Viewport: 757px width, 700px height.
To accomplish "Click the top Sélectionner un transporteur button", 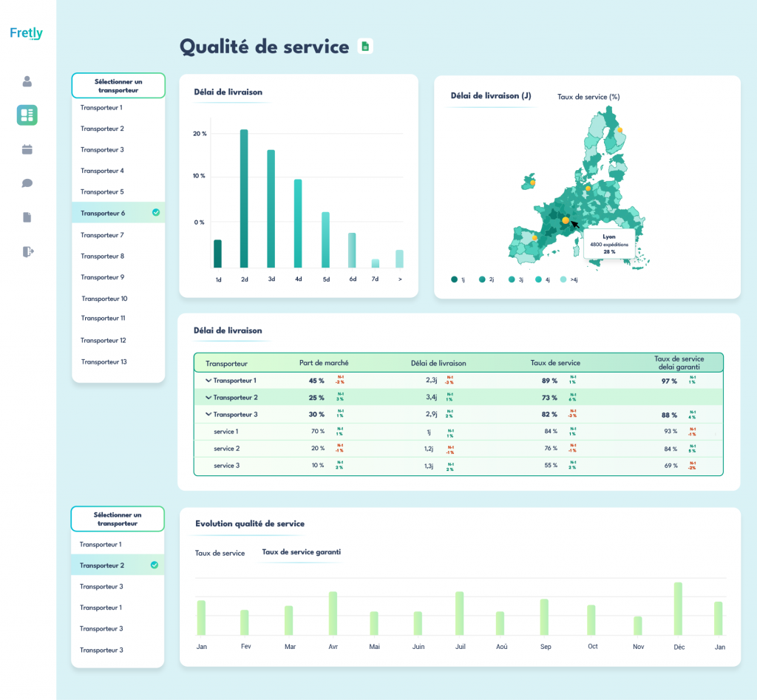I will (118, 86).
